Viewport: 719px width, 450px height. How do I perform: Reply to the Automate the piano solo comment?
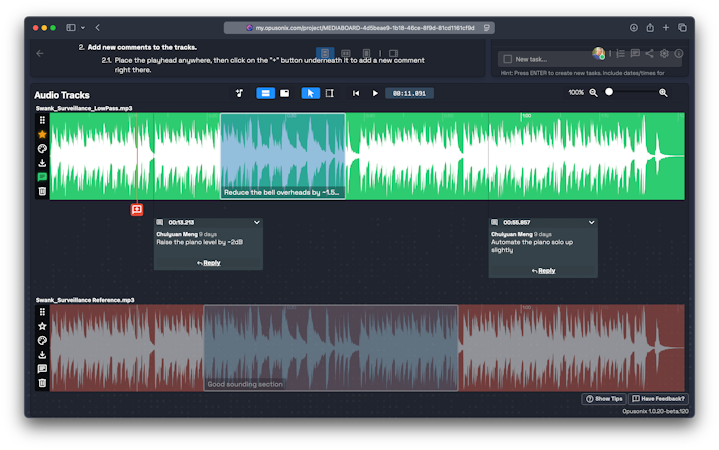[x=543, y=271]
